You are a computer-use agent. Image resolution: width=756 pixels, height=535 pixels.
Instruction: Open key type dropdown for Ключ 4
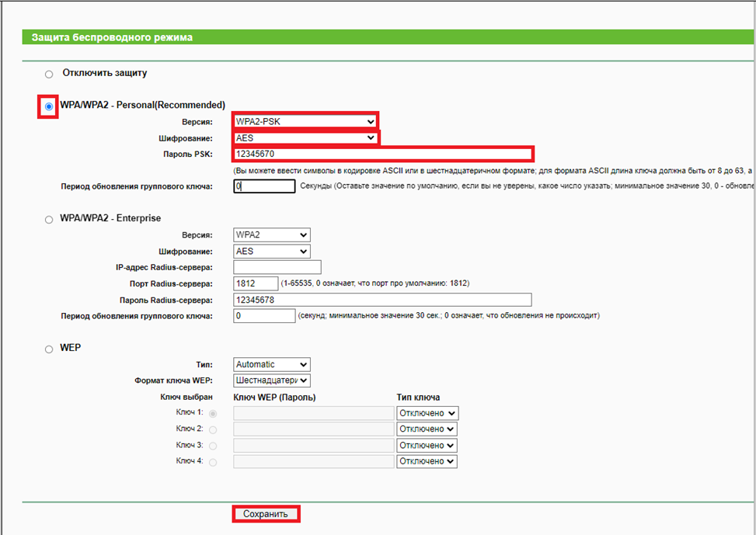427,461
